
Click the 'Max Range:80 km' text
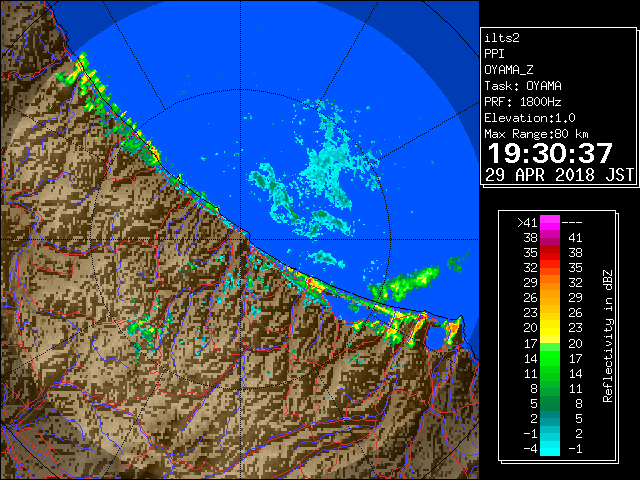coord(536,134)
